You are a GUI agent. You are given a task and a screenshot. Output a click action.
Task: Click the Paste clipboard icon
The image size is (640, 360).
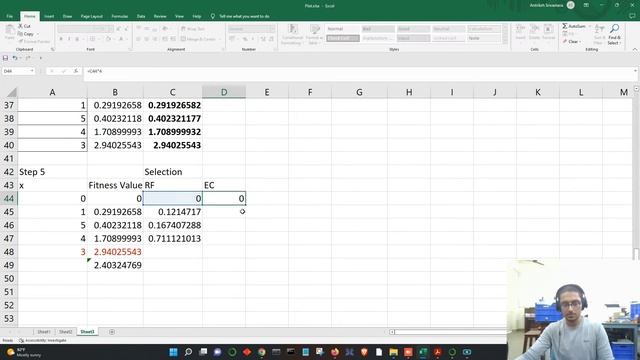coord(10,31)
